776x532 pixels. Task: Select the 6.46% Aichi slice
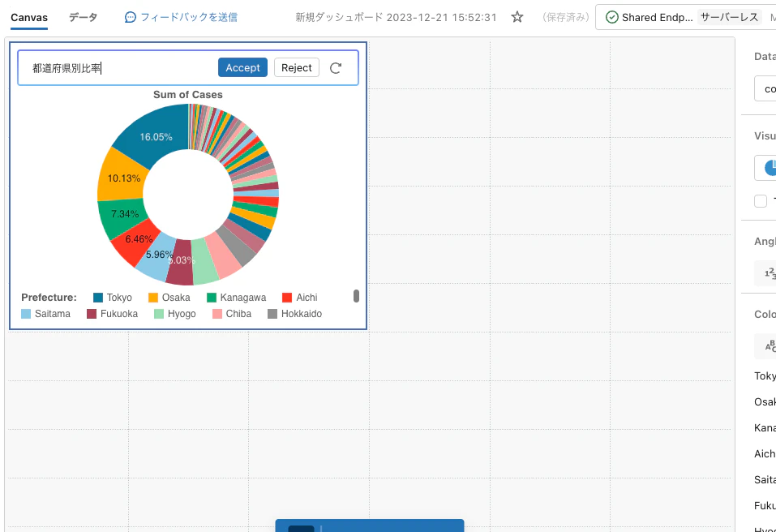[137, 244]
